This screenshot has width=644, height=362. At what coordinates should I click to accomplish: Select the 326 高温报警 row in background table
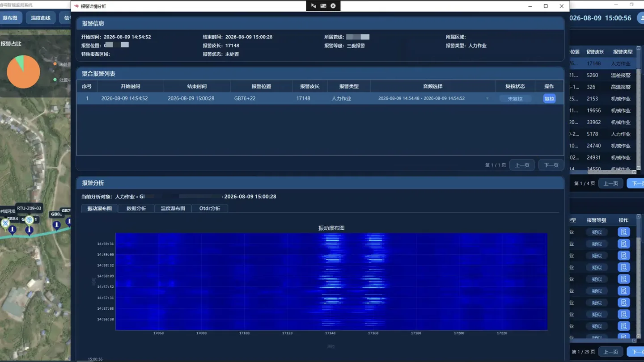pos(602,87)
